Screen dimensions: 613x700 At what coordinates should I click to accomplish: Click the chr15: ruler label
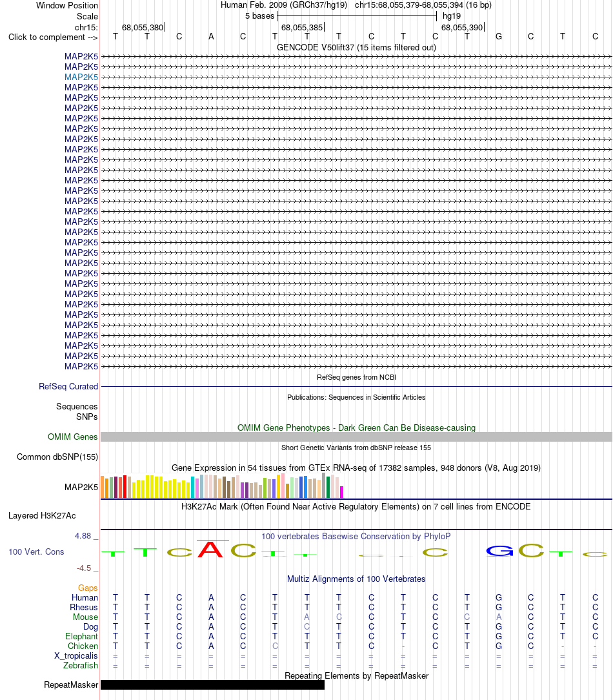point(86,28)
